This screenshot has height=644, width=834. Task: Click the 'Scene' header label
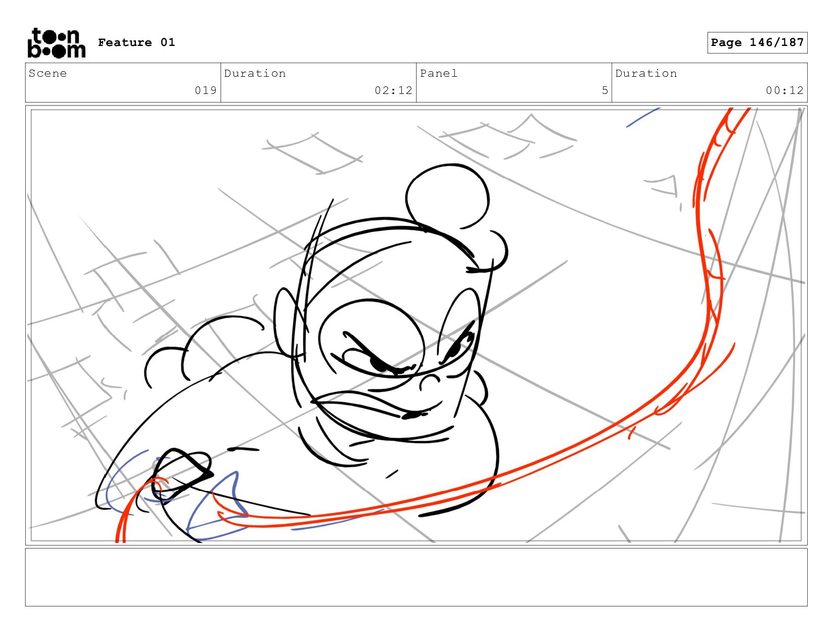48,73
